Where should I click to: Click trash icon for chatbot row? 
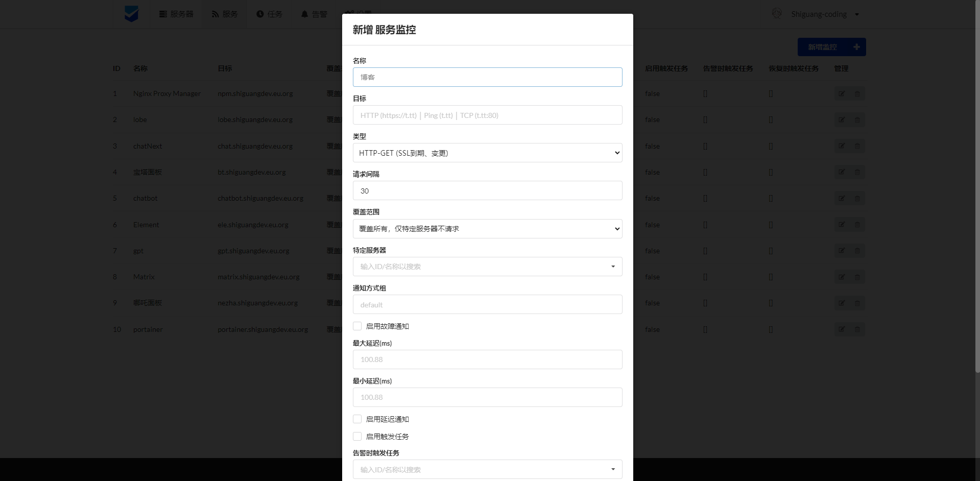click(x=857, y=199)
